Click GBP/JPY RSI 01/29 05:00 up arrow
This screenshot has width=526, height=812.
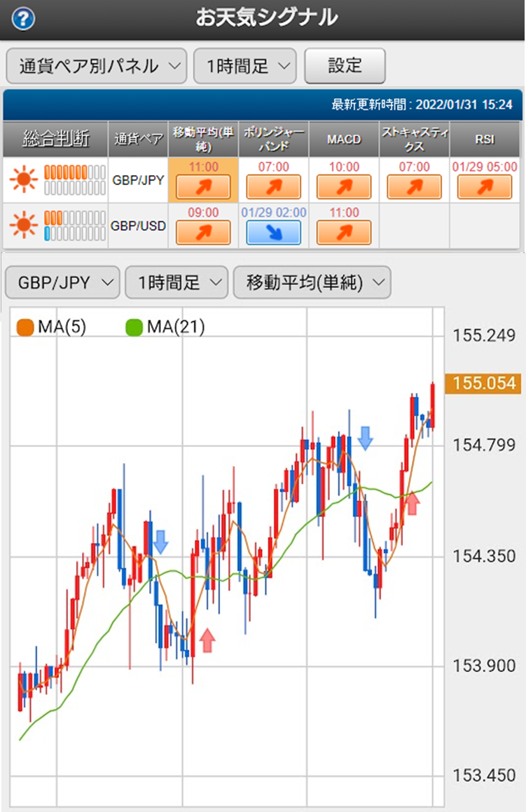(485, 187)
